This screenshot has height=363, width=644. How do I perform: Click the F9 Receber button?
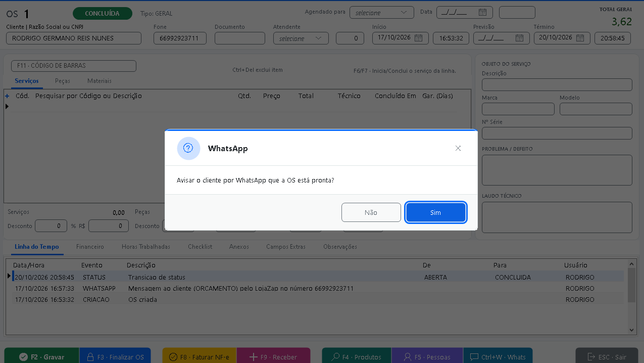click(x=274, y=356)
